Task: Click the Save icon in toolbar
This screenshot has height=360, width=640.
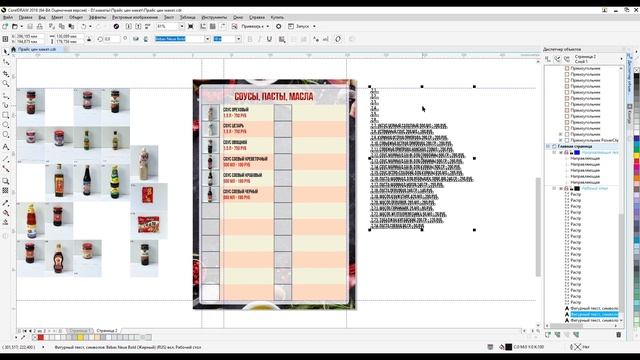Action: tap(30, 26)
